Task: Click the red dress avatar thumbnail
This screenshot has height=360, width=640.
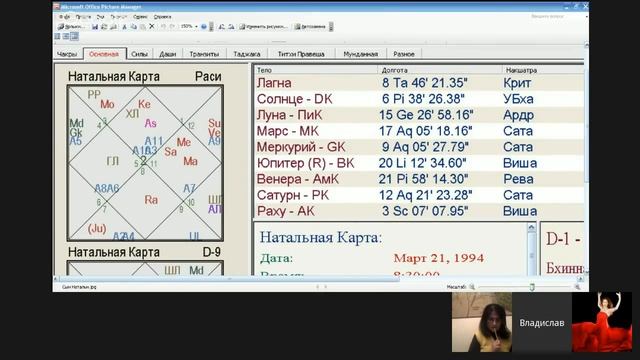Action: [602, 322]
